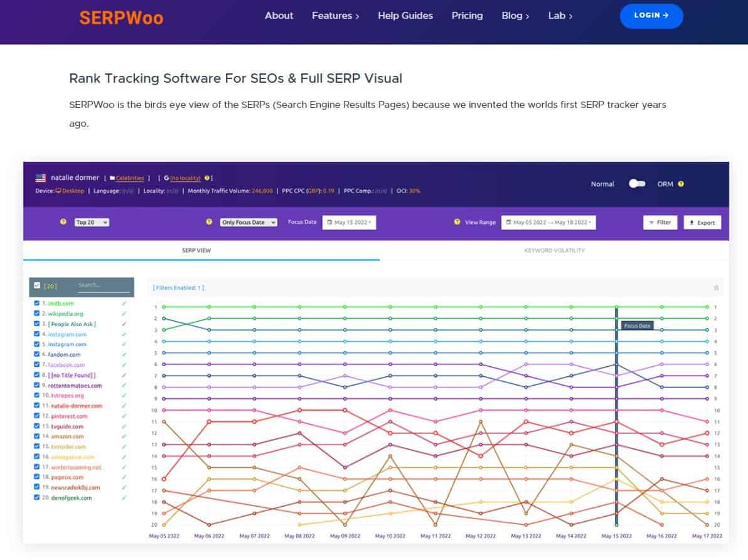Open the Top 20 dropdown
Image resolution: width=748 pixels, height=560 pixels.
click(92, 222)
